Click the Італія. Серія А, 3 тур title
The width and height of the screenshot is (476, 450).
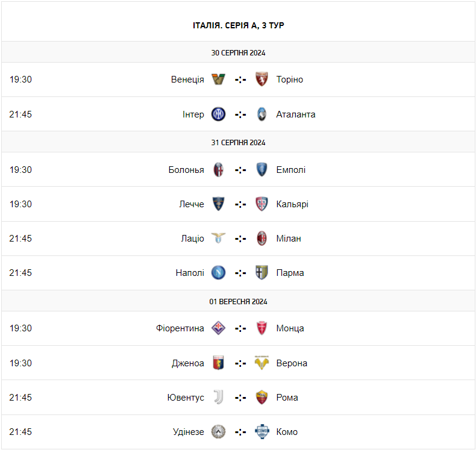pyautogui.click(x=238, y=25)
